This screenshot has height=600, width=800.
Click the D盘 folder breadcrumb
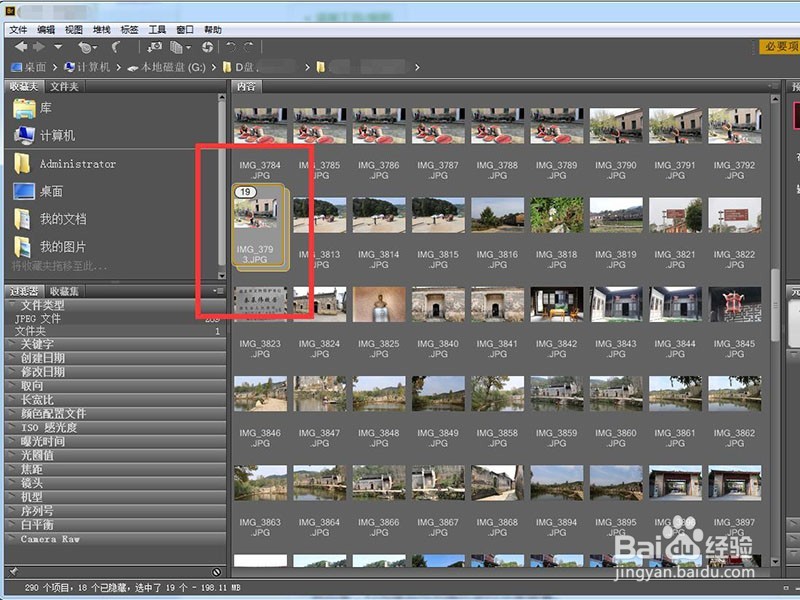240,67
